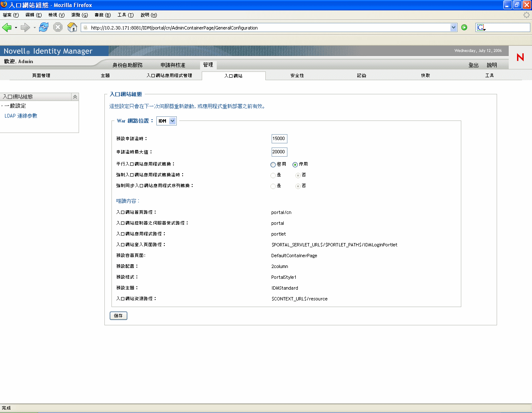Select the 啓用 radio button
This screenshot has width=532, height=413.
coord(273,165)
